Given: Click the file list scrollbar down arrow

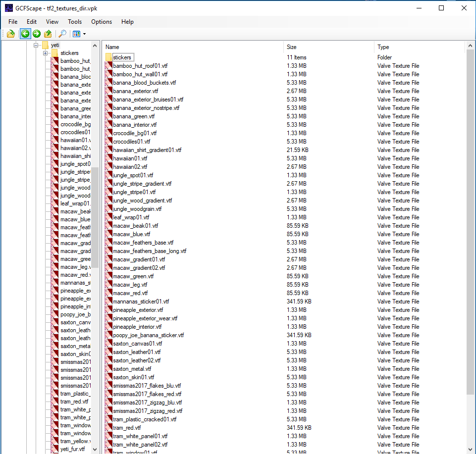Looking at the screenshot, I should tap(470, 450).
